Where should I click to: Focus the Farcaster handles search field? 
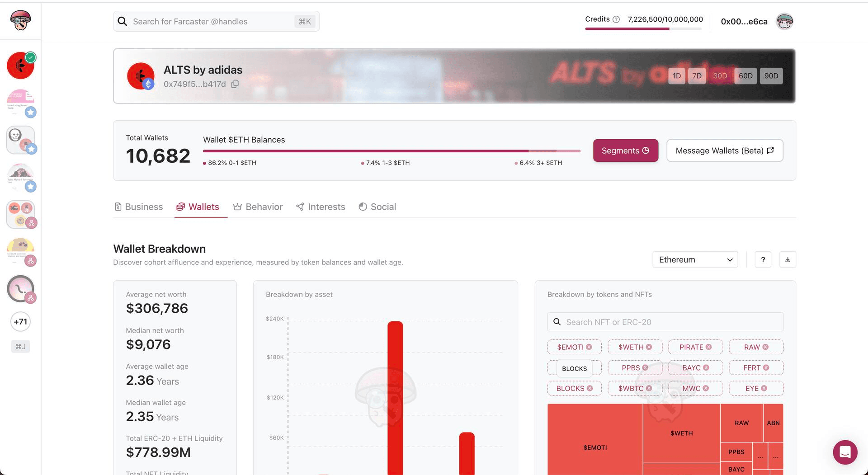point(216,21)
